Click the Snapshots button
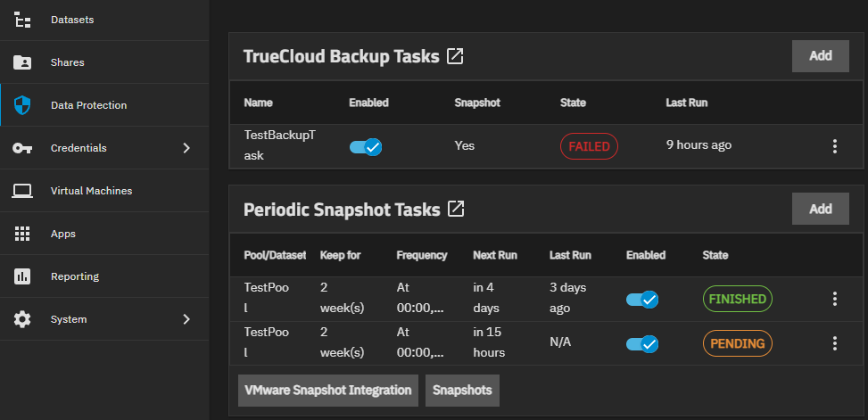868x420 pixels. 462,391
